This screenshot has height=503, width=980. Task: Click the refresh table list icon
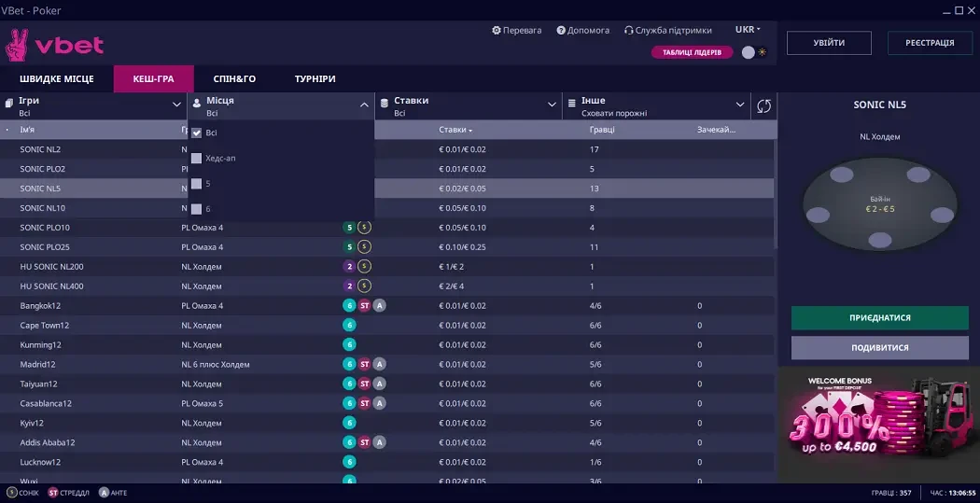764,106
